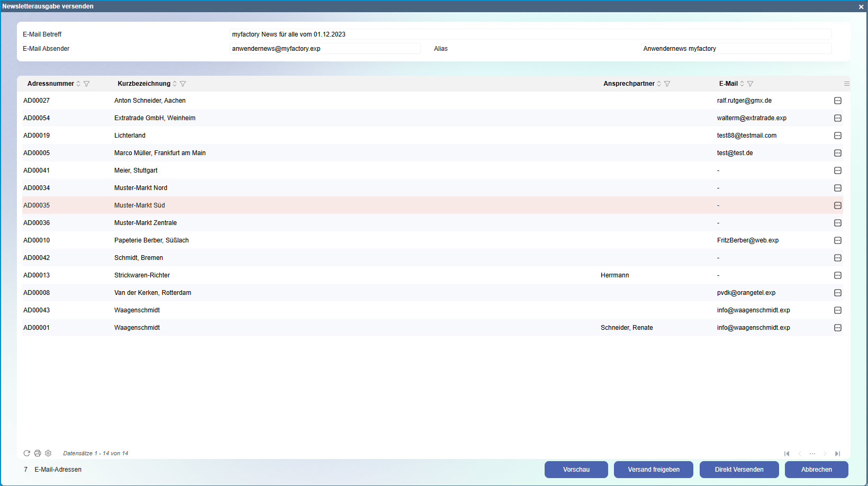Click the refresh icon below the table
868x486 pixels.
point(26,453)
